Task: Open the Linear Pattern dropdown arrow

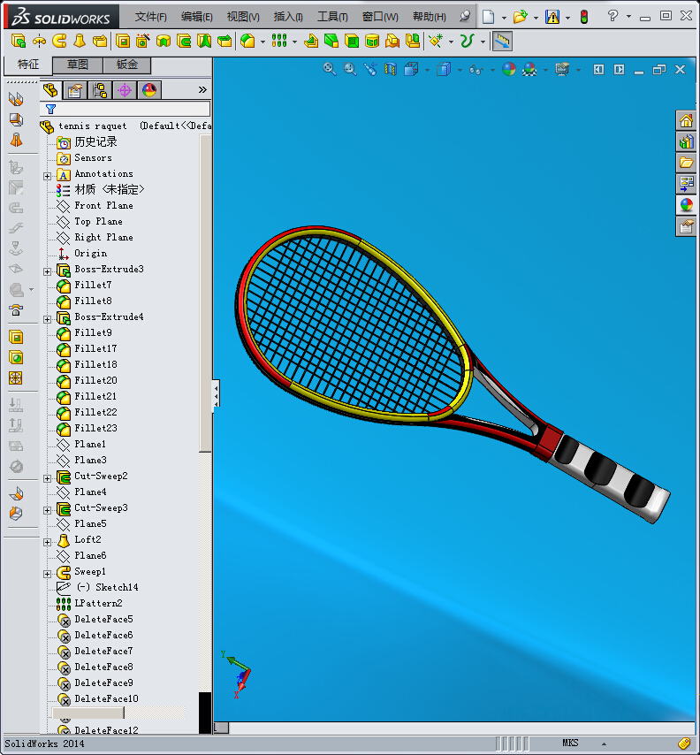Action: [x=294, y=42]
